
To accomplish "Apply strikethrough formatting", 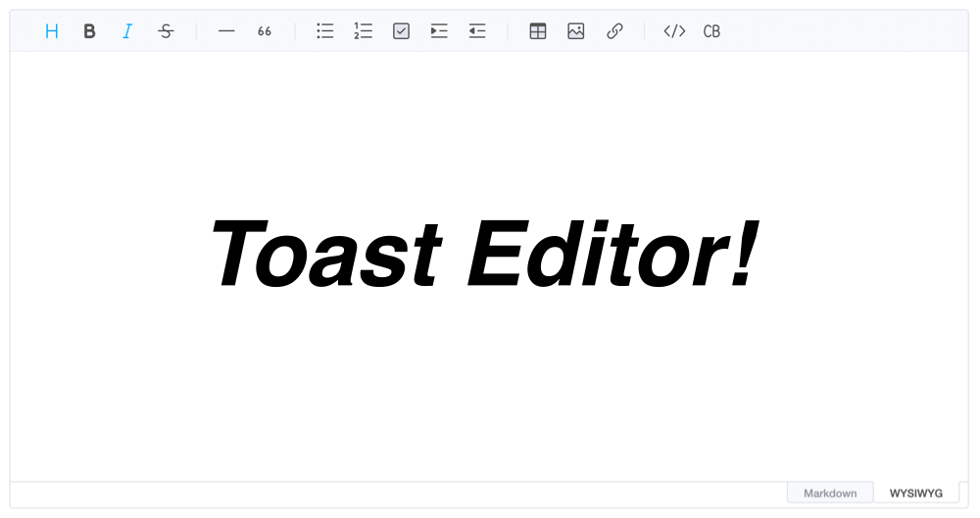I will coord(166,31).
